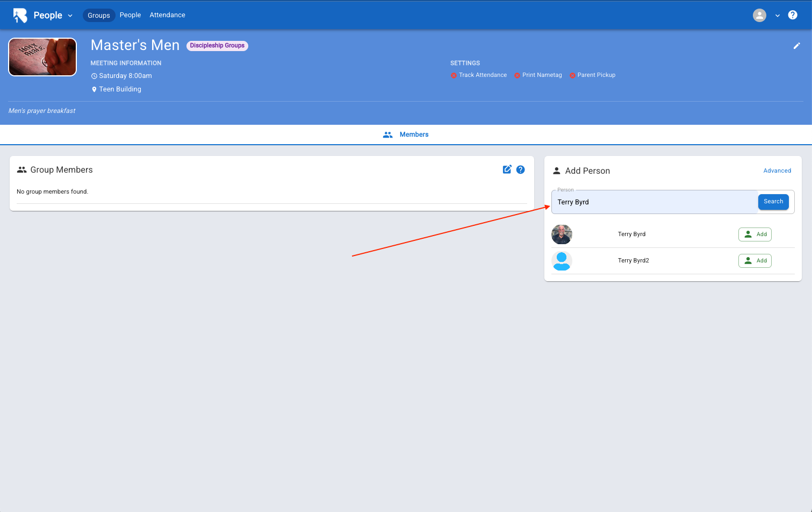Screen dimensions: 812x512
Task: Open the Groups navigation item
Action: click(x=99, y=15)
